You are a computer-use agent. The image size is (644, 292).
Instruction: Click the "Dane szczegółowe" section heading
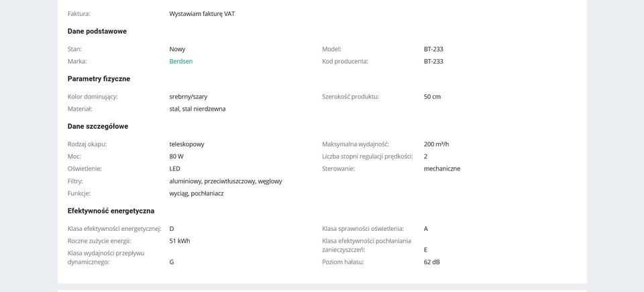pyautogui.click(x=98, y=126)
